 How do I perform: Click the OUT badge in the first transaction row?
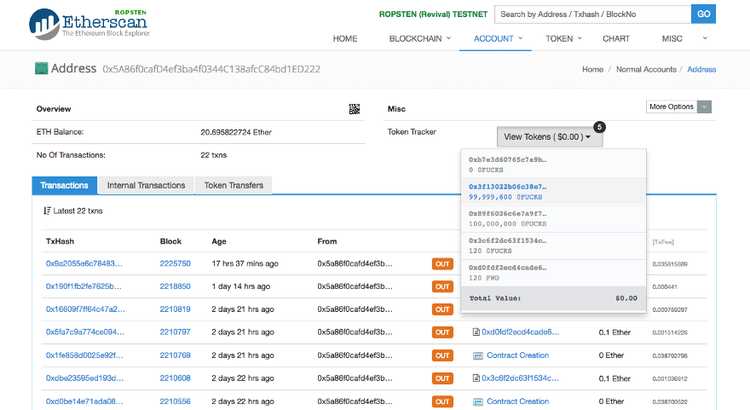coord(442,264)
